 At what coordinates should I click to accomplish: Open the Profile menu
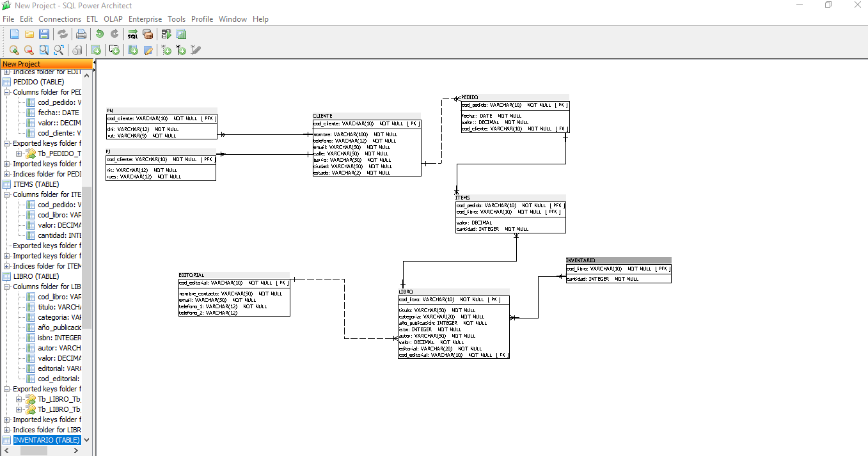(202, 19)
